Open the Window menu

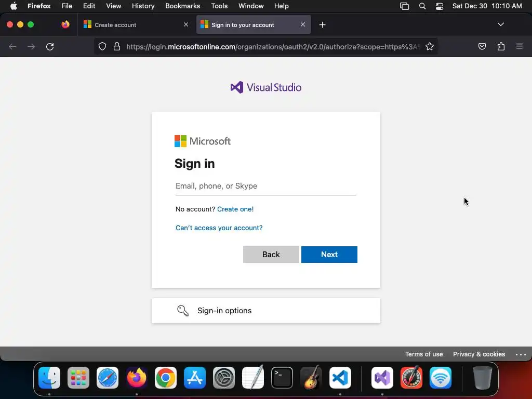coord(251,6)
